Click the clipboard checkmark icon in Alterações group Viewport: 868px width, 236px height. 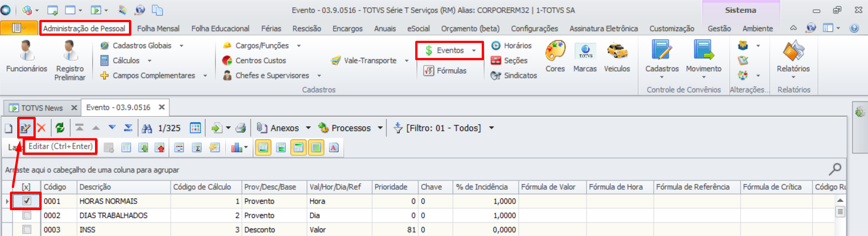743,60
